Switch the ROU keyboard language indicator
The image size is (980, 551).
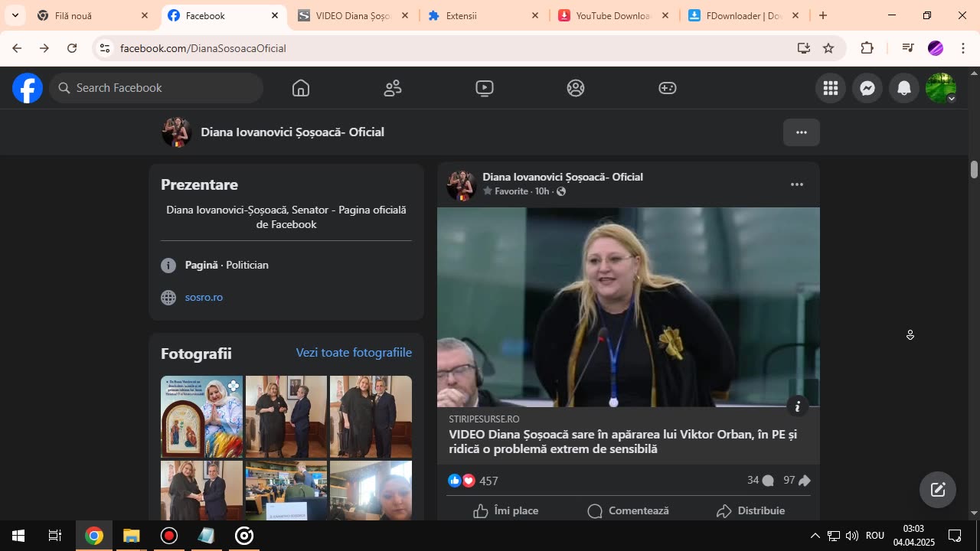[x=875, y=536]
